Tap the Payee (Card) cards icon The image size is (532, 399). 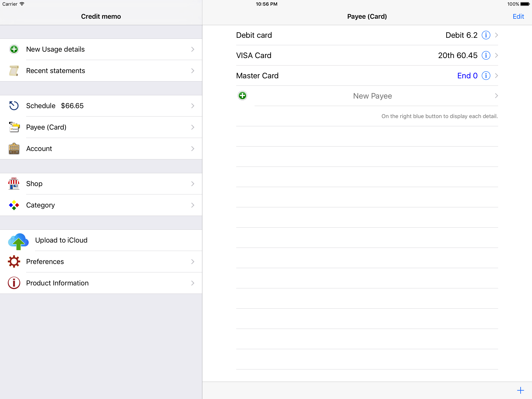click(x=14, y=127)
